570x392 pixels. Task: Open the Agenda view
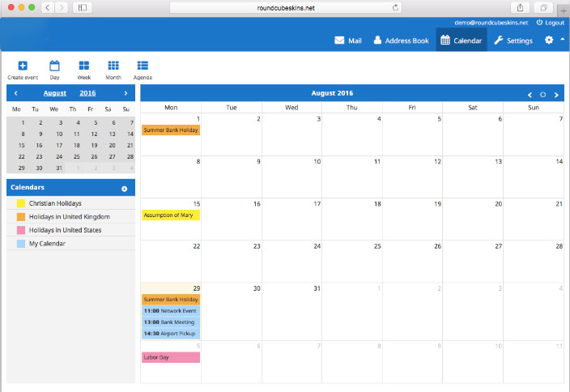[x=142, y=66]
